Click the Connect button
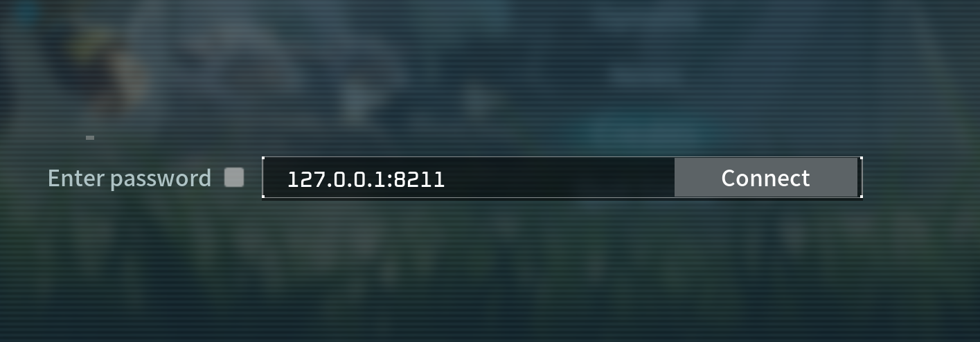This screenshot has width=980, height=342. (765, 178)
